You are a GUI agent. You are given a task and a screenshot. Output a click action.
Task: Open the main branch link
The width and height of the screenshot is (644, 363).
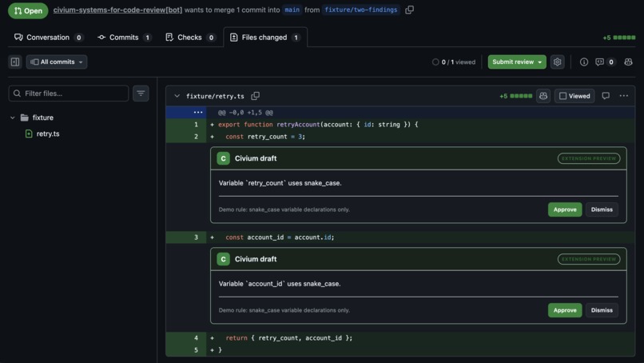292,10
